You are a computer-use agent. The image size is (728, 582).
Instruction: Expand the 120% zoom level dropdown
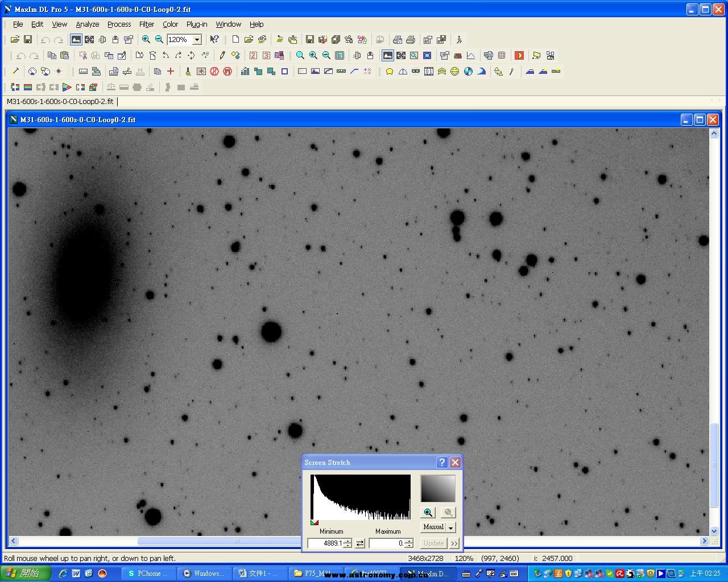(x=197, y=40)
